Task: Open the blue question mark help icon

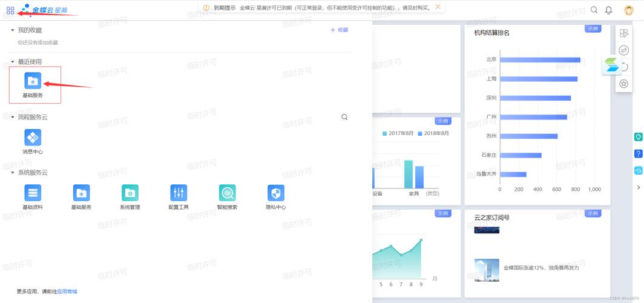Action: tap(638, 153)
